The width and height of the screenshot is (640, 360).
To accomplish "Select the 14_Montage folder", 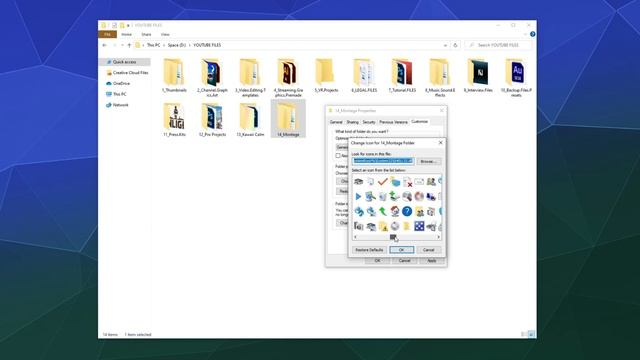I will pyautogui.click(x=288, y=118).
